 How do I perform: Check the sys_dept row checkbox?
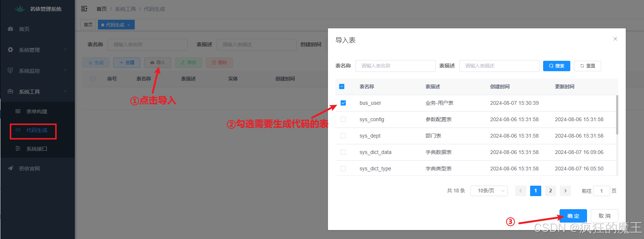tap(343, 136)
